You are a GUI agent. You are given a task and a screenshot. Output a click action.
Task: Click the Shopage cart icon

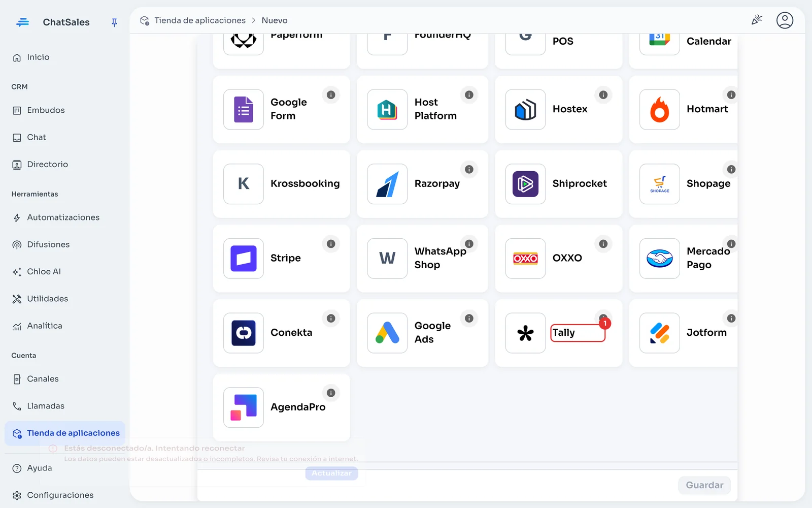point(659,184)
